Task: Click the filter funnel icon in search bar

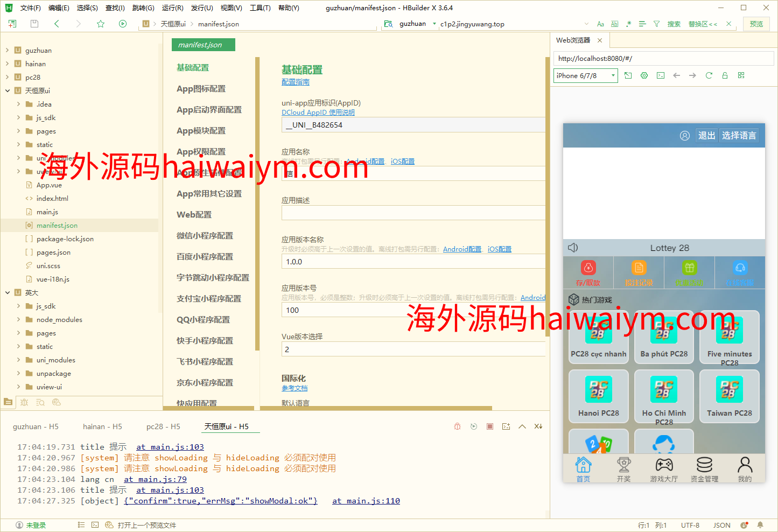Action: point(656,24)
